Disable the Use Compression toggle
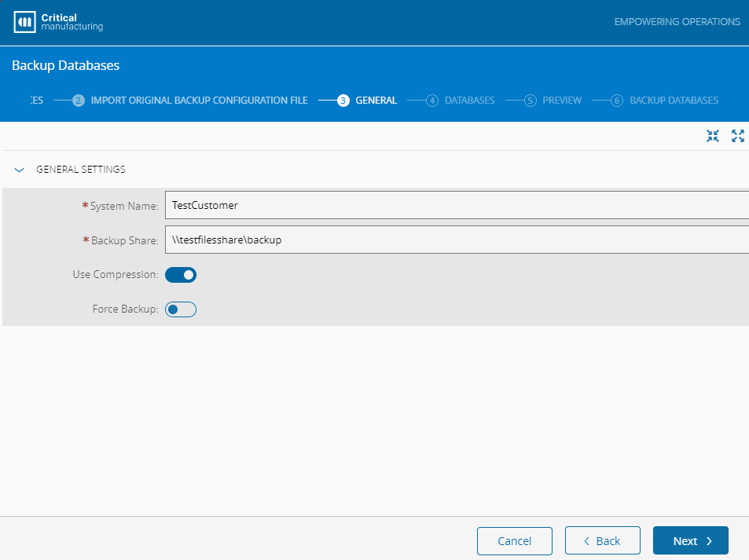Viewport: 749px width, 560px height. (x=181, y=275)
